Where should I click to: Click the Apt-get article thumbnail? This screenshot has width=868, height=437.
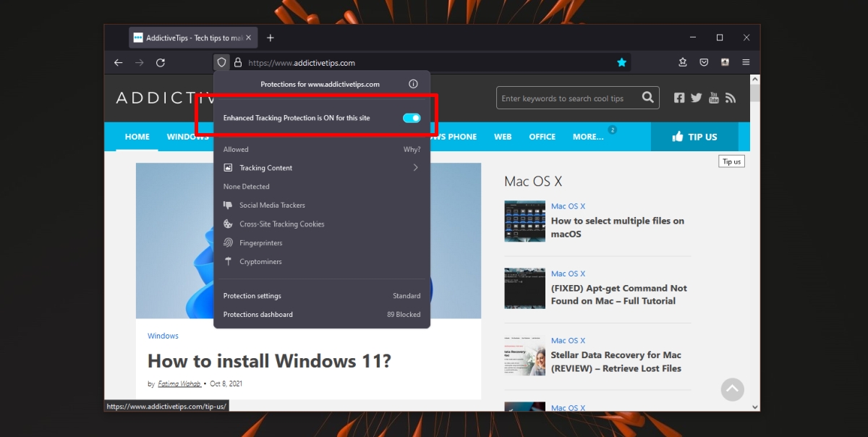[x=524, y=288]
